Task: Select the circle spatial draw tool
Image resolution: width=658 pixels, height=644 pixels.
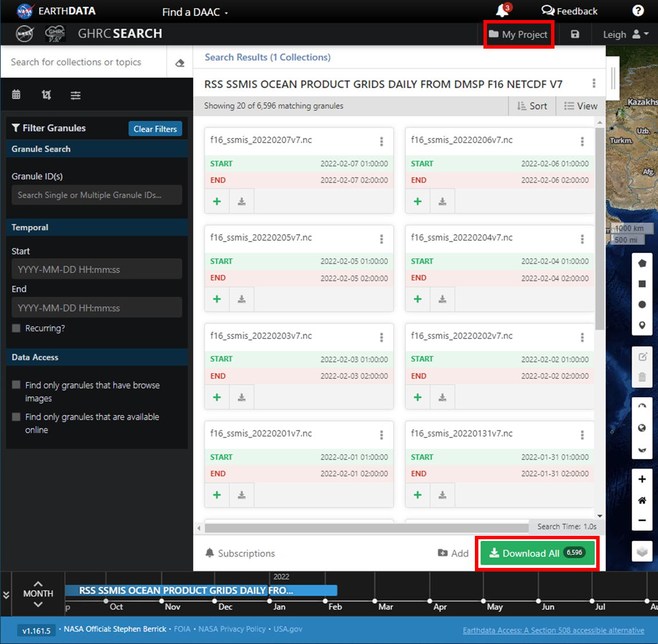Action: coord(642,305)
